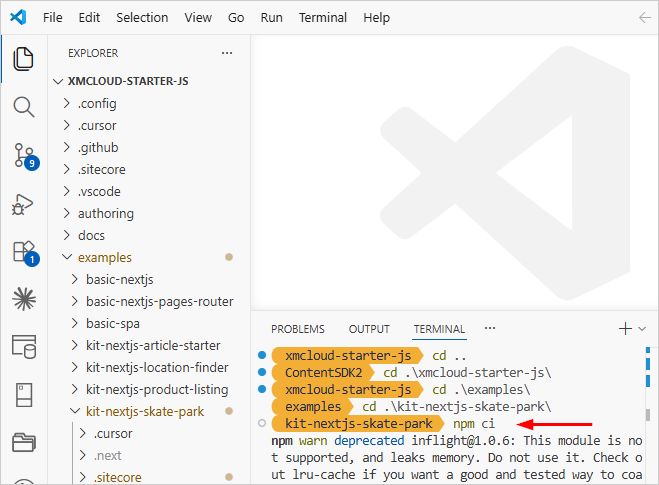Image resolution: width=659 pixels, height=485 pixels.
Task: Collapse the kit-nextjs-skate-park folder
Action: 149,411
